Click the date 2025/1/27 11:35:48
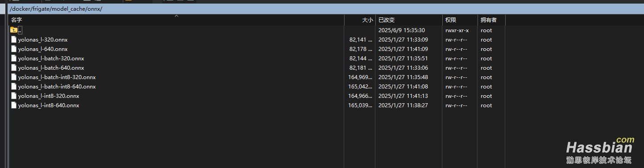644x168 pixels. [x=403, y=77]
